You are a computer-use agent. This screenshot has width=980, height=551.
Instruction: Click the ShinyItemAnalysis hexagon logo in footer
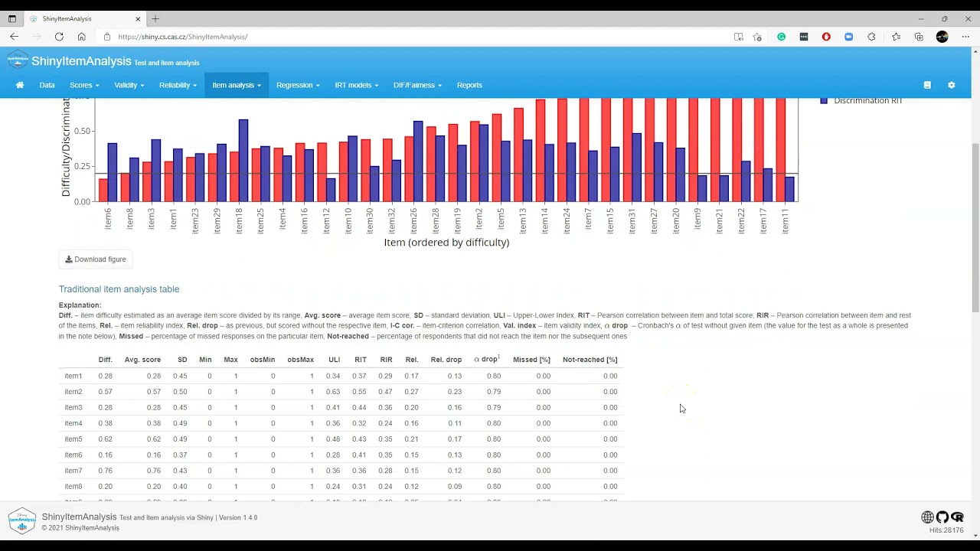[x=21, y=521]
